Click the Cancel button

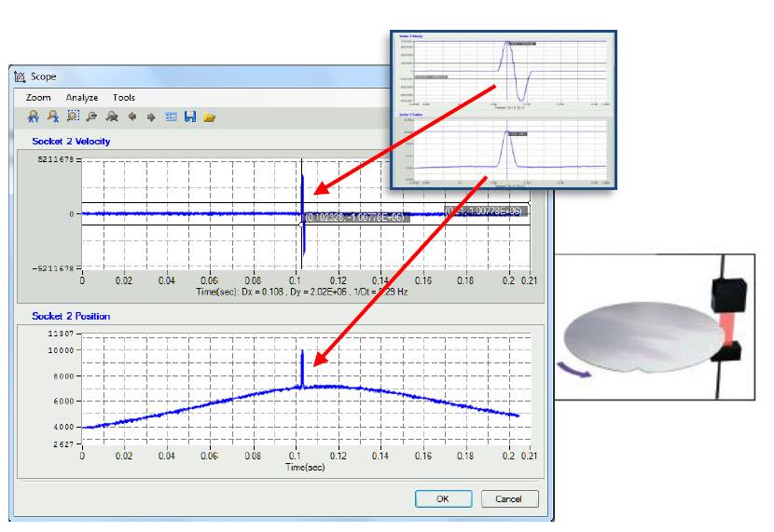pyautogui.click(x=509, y=498)
